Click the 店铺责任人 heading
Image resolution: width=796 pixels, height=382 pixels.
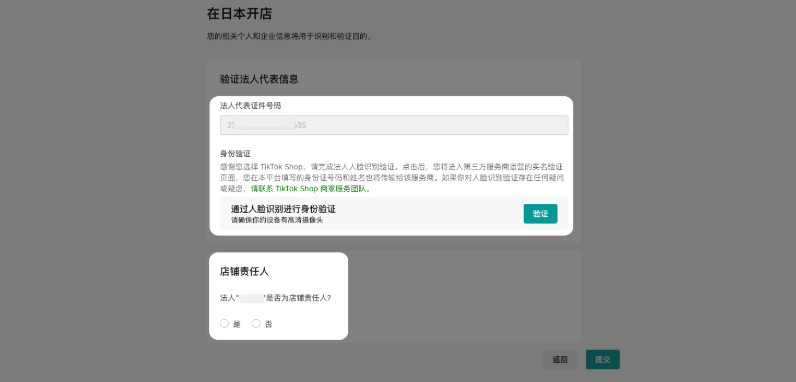244,272
